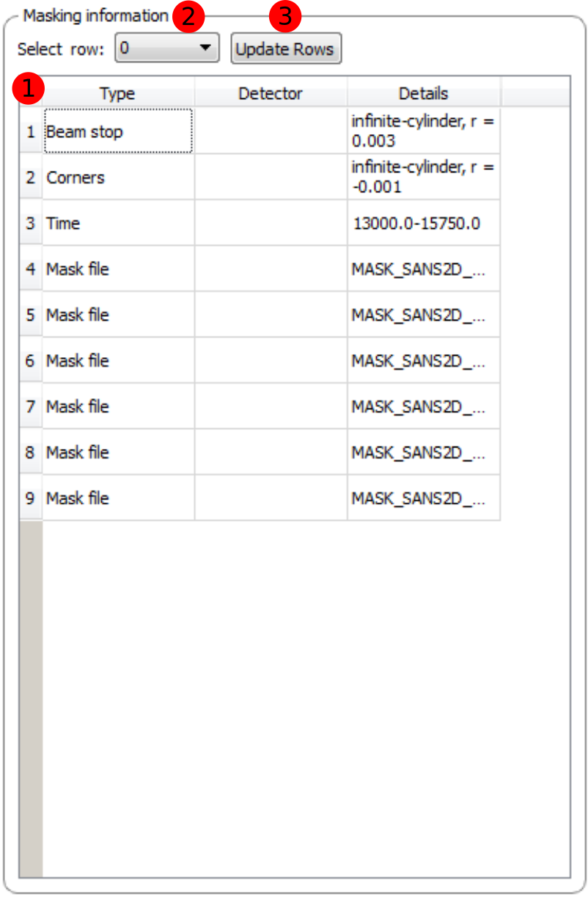Open the Select row dropdown
This screenshot has height=897, width=588.
click(166, 49)
